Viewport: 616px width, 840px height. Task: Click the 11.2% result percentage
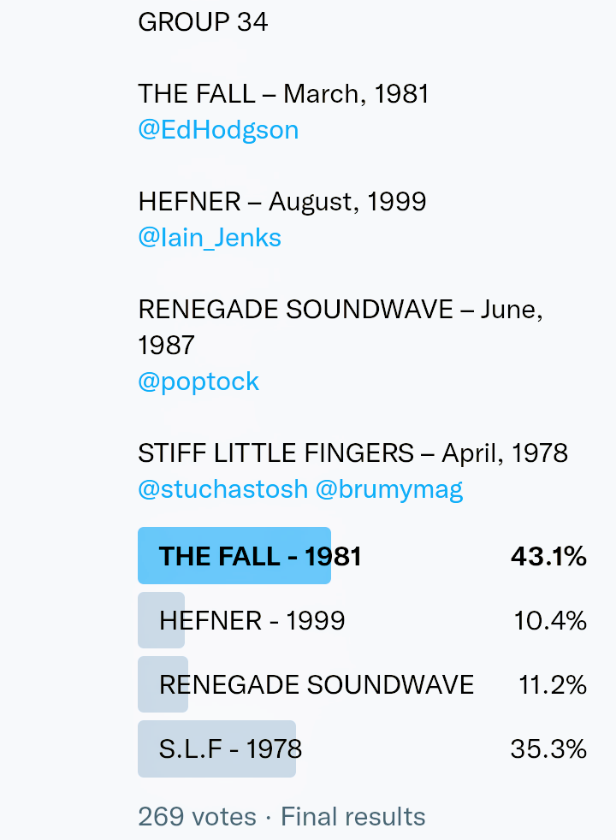pyautogui.click(x=553, y=684)
